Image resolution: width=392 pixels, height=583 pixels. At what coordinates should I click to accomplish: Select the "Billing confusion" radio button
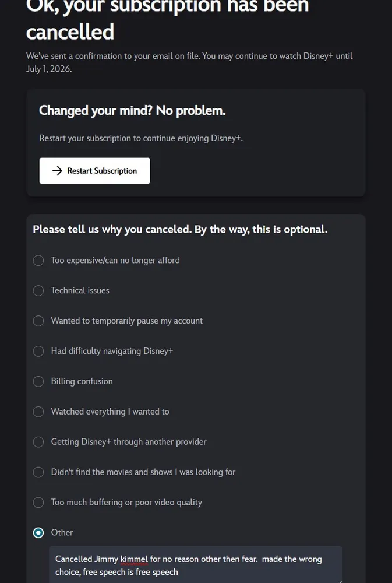38,381
